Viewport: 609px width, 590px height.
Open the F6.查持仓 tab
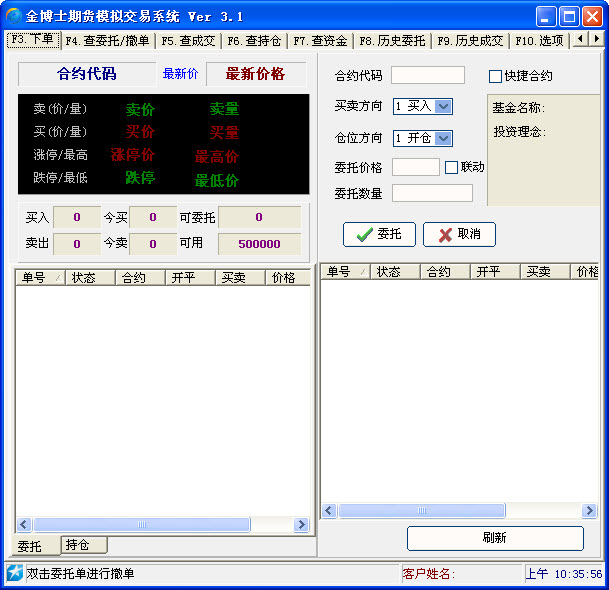(254, 40)
